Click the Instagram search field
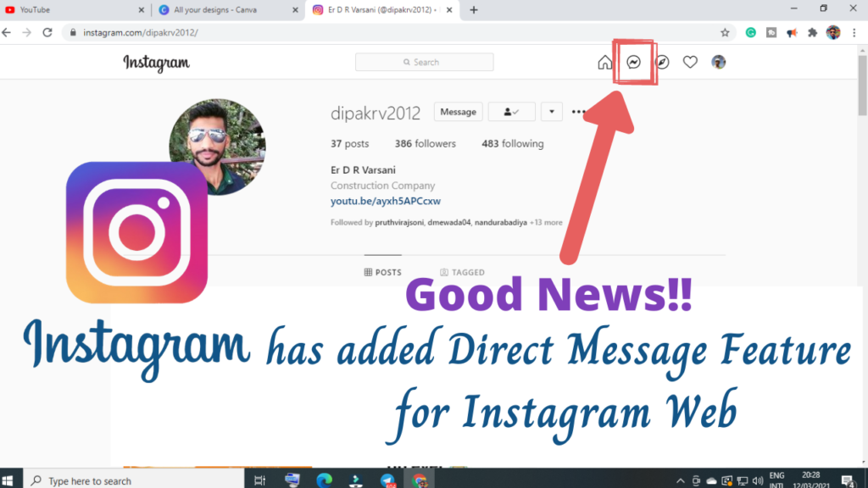This screenshot has height=488, width=868. [424, 62]
